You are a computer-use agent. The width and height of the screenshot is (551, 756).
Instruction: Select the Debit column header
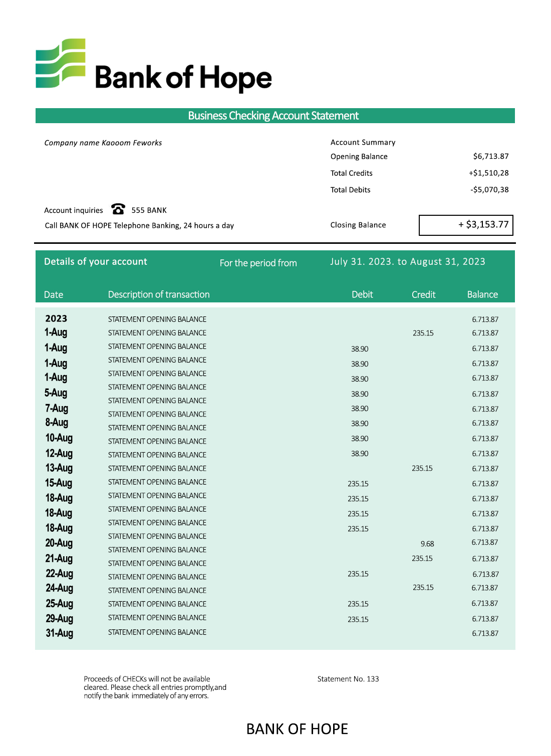(362, 294)
